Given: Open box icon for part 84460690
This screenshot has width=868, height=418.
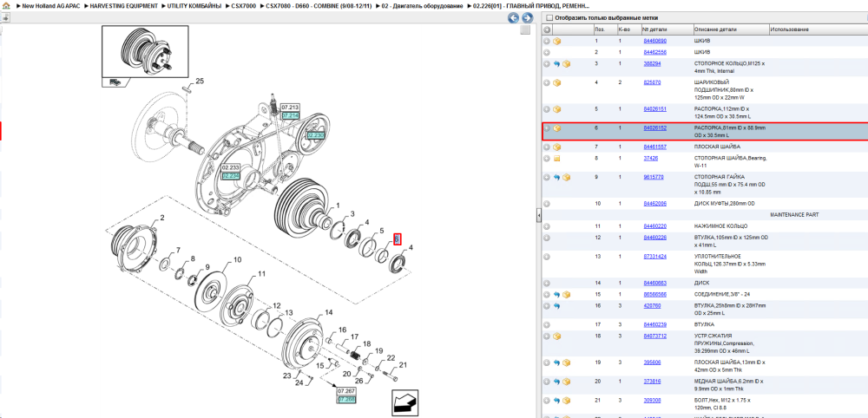Looking at the screenshot, I should [x=557, y=41].
